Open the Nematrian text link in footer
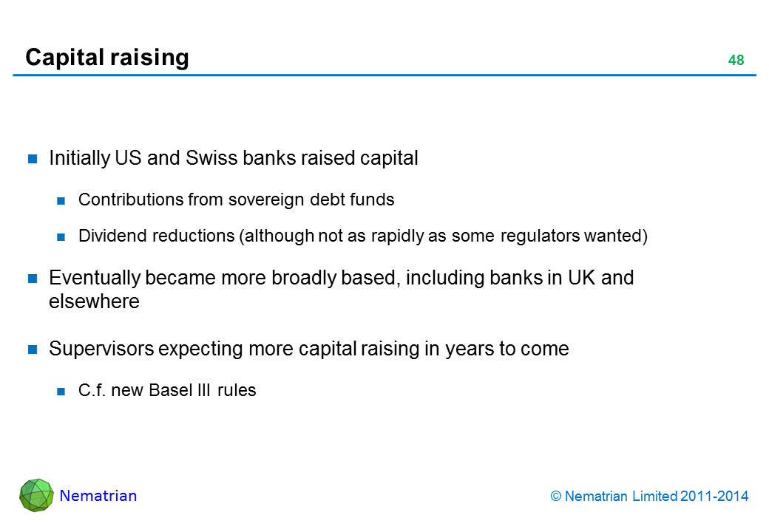 point(98,496)
